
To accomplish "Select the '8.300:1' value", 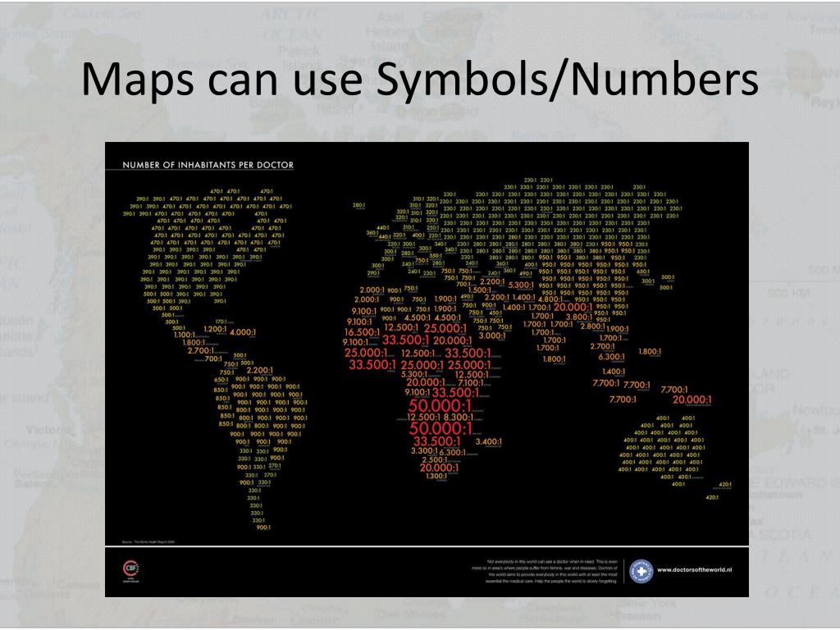I will click(x=459, y=417).
